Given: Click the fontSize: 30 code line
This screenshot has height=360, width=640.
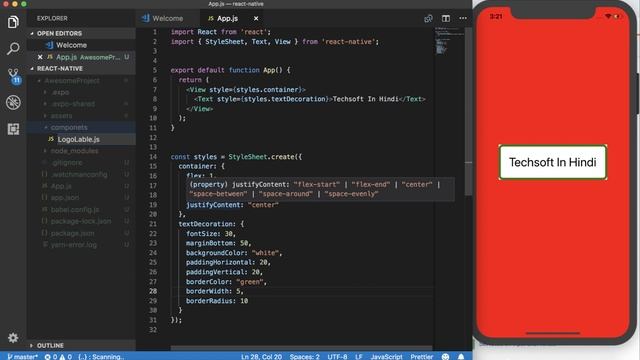Looking at the screenshot, I should tap(211, 234).
